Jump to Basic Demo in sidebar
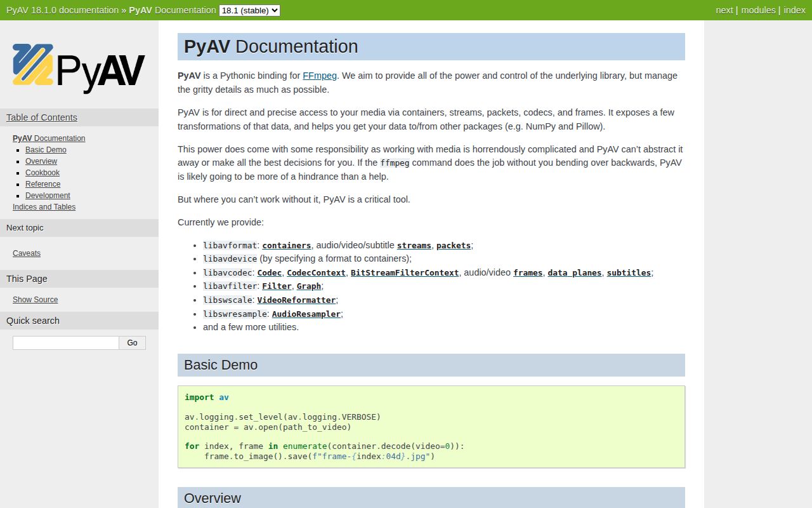 (x=46, y=150)
